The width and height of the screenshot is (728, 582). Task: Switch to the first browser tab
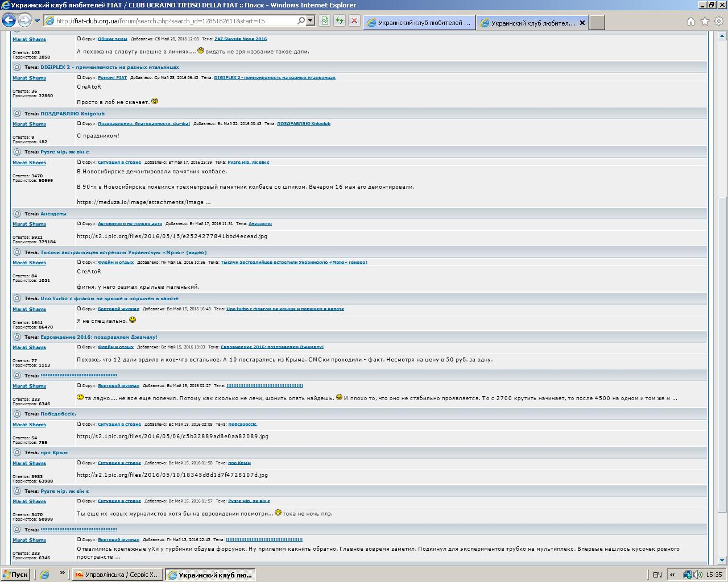coord(419,23)
